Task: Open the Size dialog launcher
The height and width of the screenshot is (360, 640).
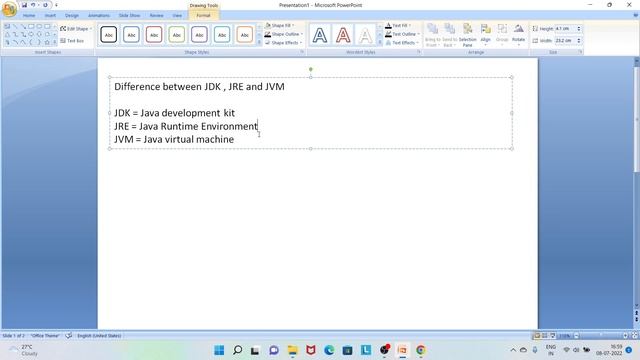Action: 580,52
